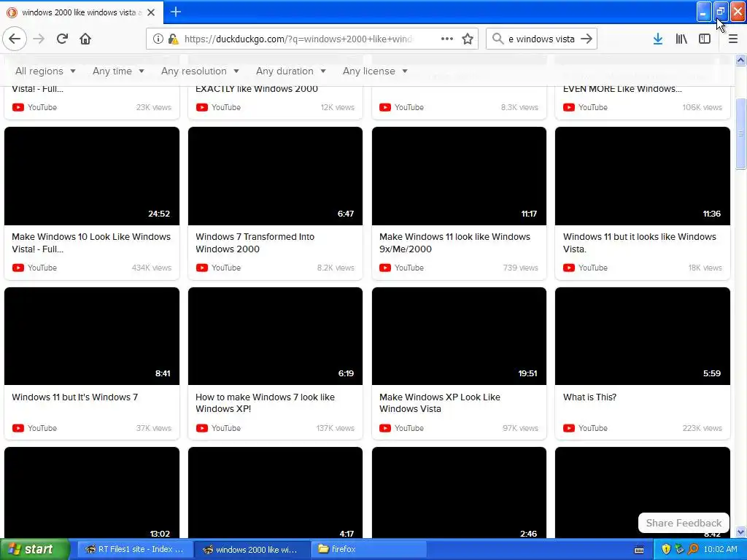747x560 pixels.
Task: Select the windows 2000 like windows vista tab
Action: pos(82,12)
